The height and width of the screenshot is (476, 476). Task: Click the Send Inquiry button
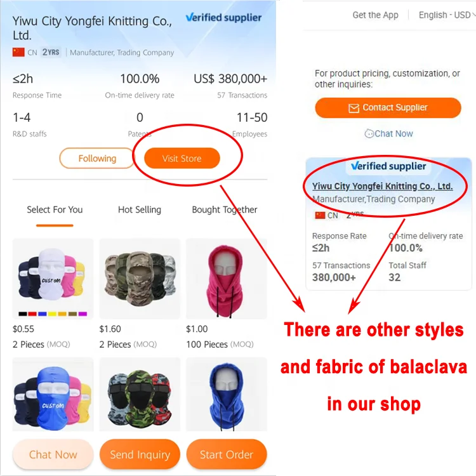point(140,454)
